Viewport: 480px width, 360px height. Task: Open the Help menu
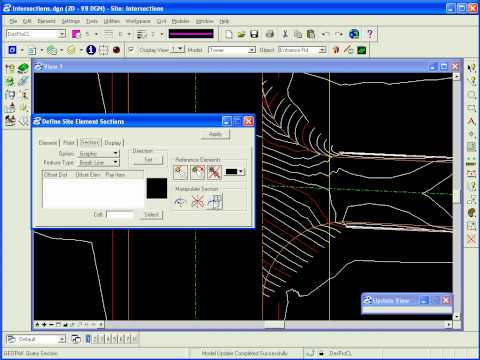(x=224, y=21)
